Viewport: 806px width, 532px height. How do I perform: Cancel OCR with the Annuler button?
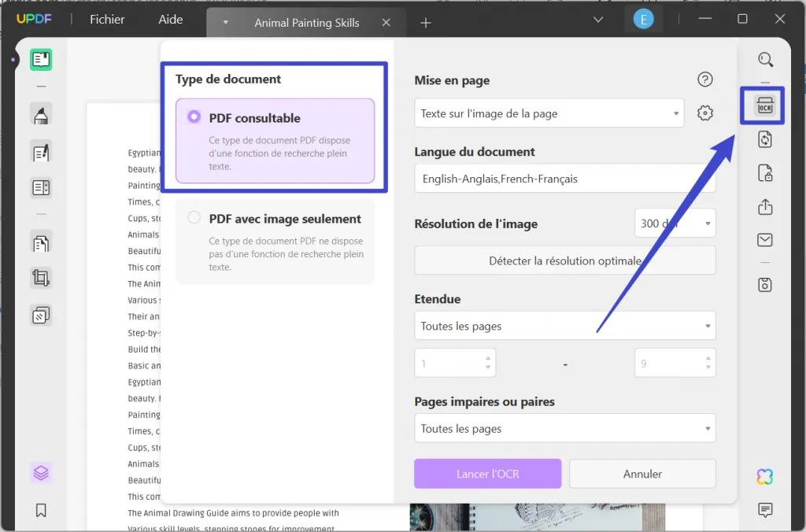click(x=642, y=473)
